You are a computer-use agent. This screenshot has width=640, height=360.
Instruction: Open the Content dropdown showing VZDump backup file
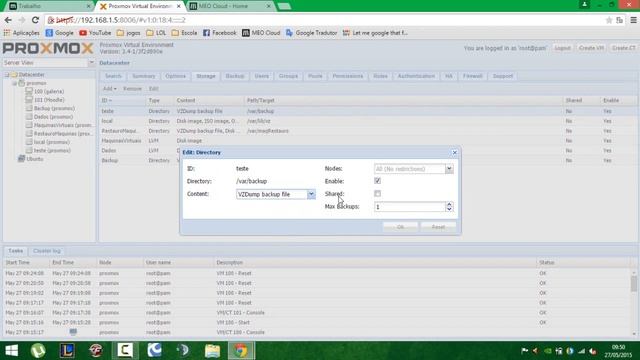(311, 194)
